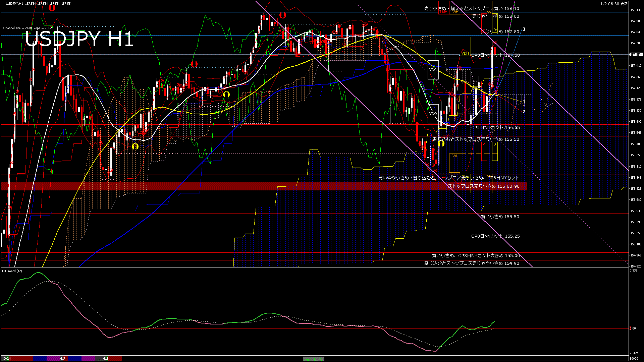Click the current price tag 157.554
The height and width of the screenshot is (362, 644).
[x=636, y=54]
